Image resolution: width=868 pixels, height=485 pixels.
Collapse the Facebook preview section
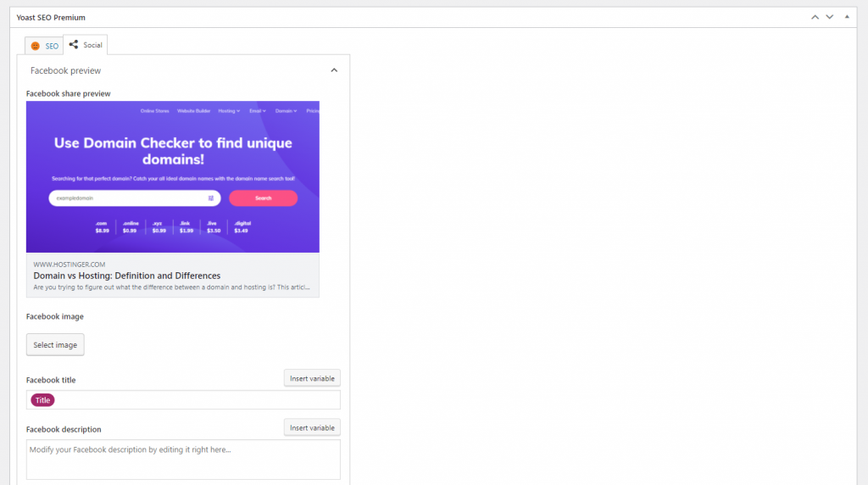(334, 70)
